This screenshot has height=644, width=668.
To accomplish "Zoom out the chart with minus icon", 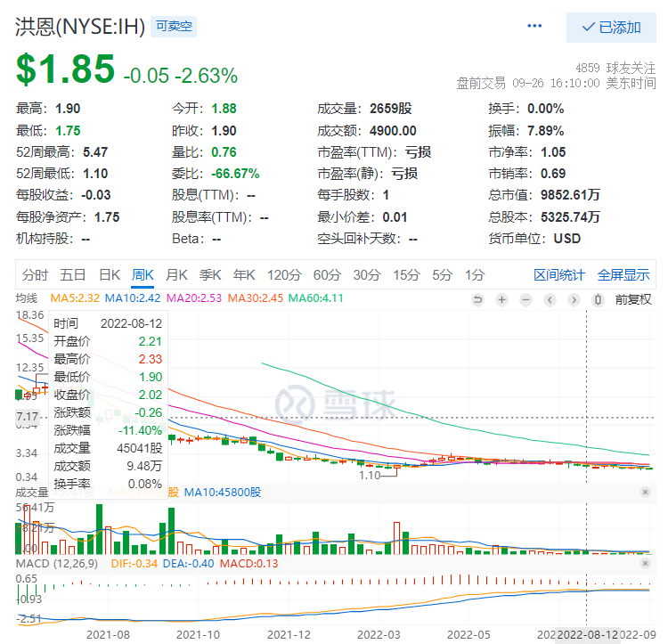I will point(526,299).
